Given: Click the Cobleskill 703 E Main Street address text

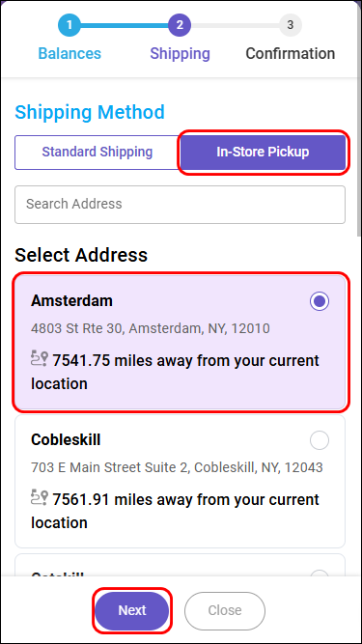Looking at the screenshot, I should 177,467.
